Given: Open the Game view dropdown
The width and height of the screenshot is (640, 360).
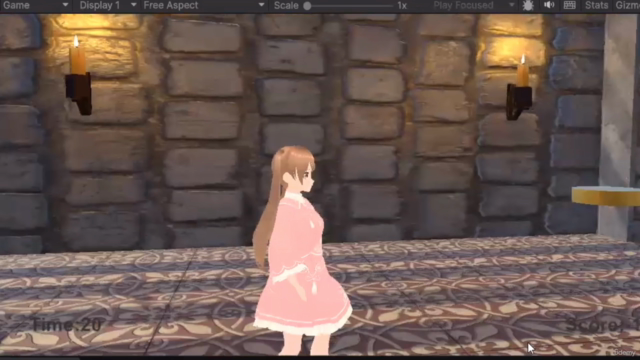Looking at the screenshot, I should point(35,5).
